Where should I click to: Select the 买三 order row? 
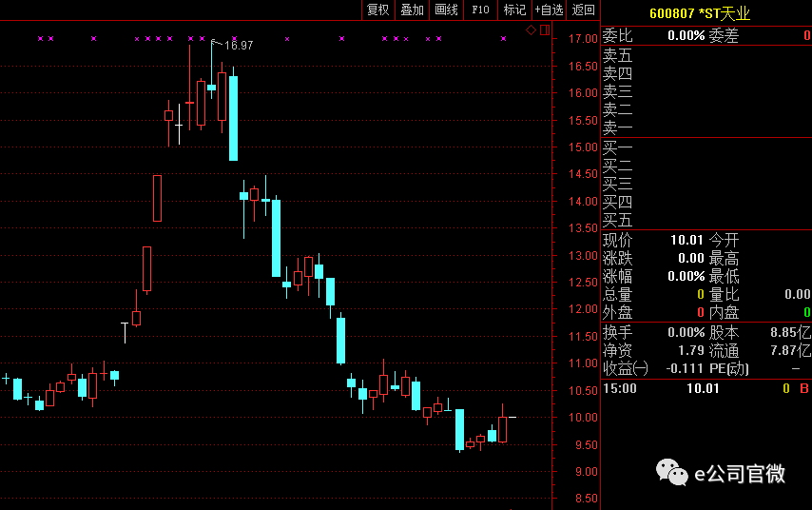pyautogui.click(x=706, y=185)
